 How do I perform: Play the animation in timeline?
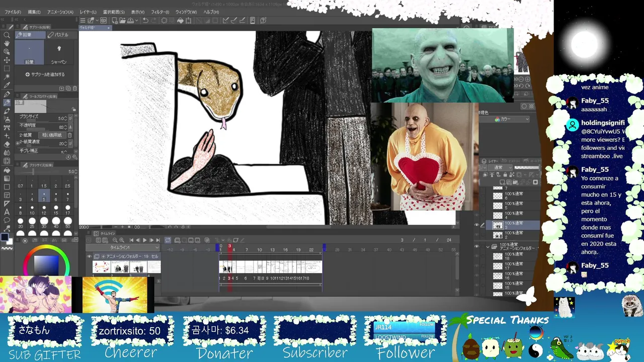[x=145, y=240]
